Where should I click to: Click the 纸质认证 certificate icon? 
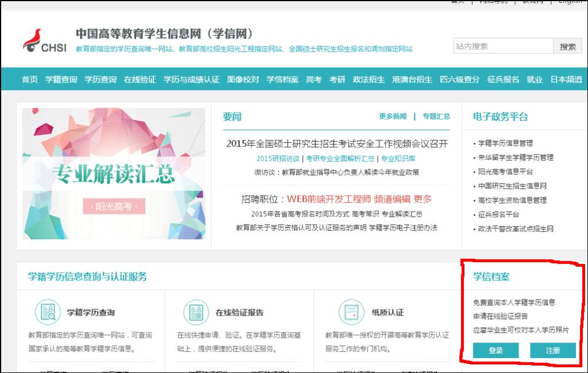point(351,312)
